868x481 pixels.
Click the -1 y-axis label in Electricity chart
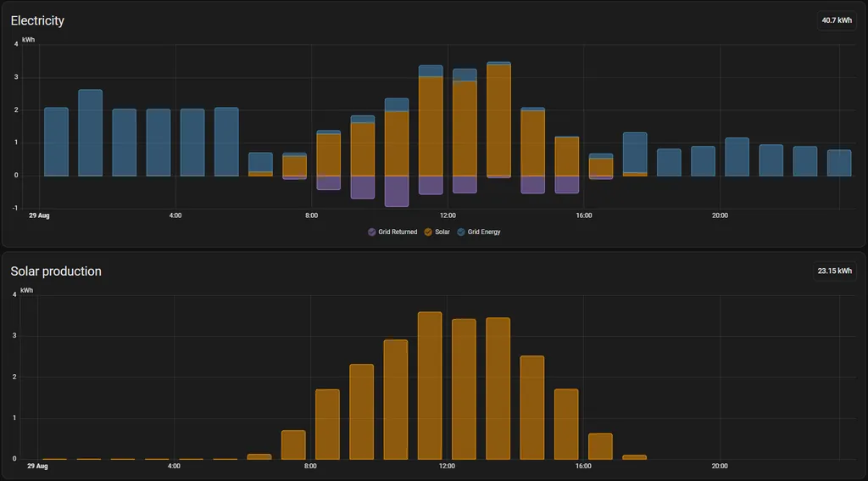(15, 209)
